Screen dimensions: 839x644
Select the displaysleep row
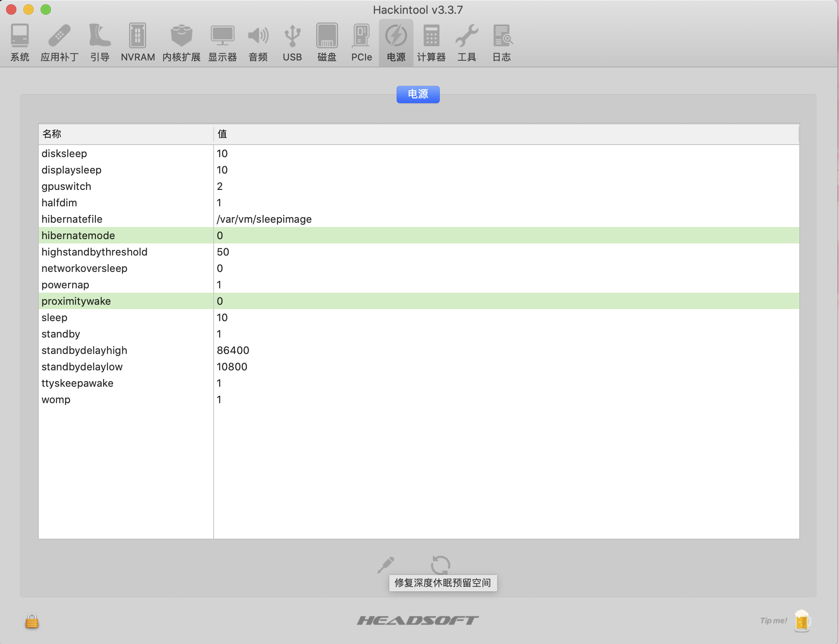tap(419, 170)
